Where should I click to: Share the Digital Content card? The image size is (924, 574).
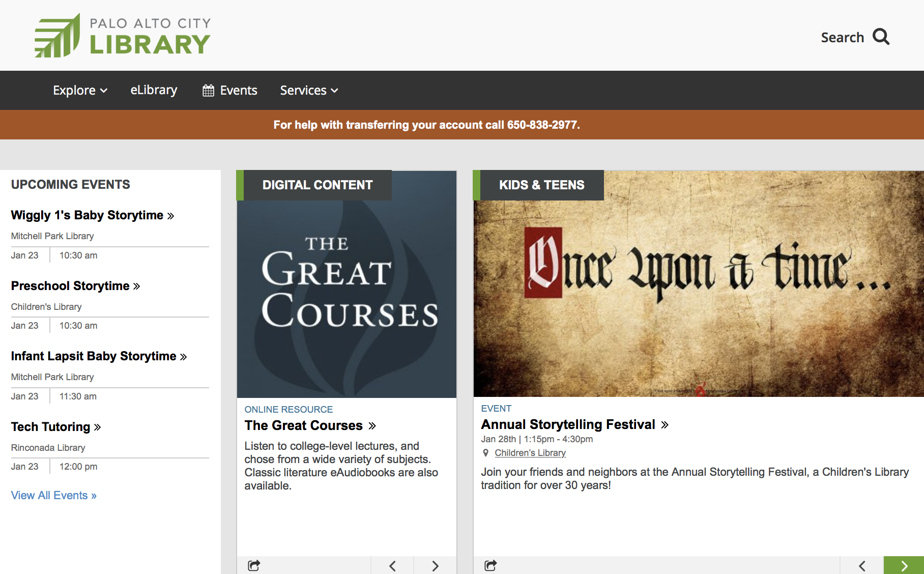254,565
